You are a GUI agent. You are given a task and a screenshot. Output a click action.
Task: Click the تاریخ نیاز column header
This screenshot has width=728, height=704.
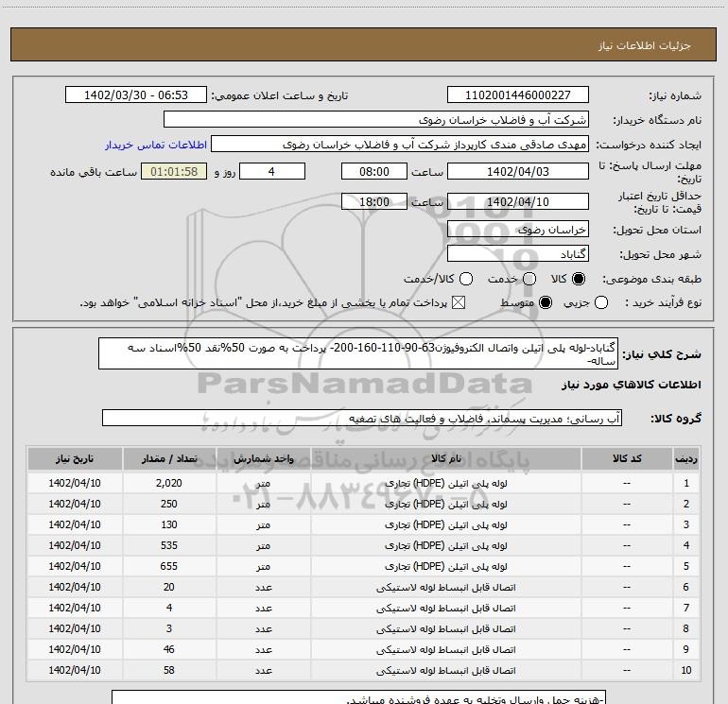[x=75, y=458]
